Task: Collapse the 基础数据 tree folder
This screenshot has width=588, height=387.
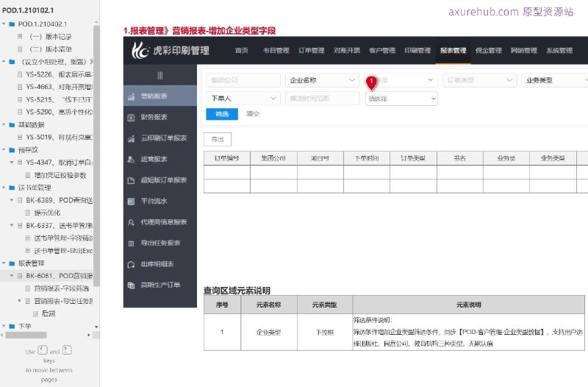Action: pyautogui.click(x=4, y=124)
